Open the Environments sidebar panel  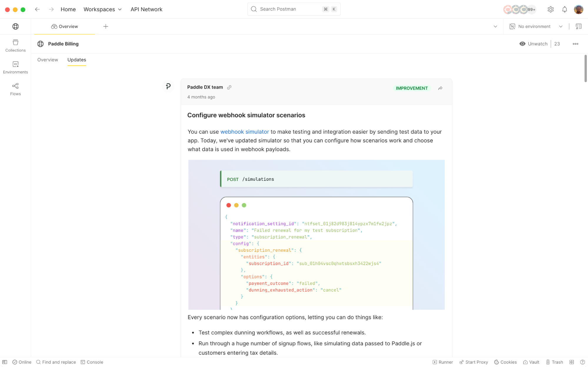(15, 67)
